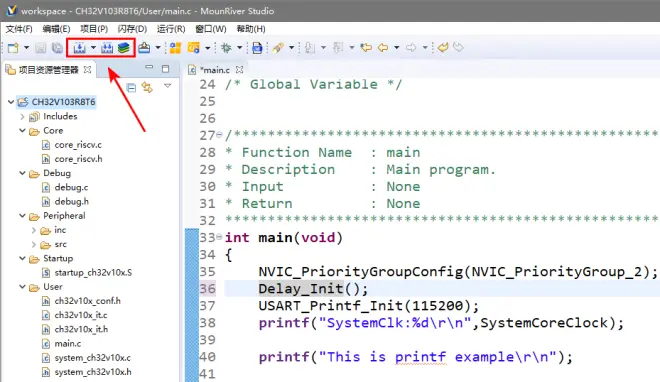Click the orange window toolbar icon
The height and width of the screenshot is (382, 660).
[x=194, y=48]
